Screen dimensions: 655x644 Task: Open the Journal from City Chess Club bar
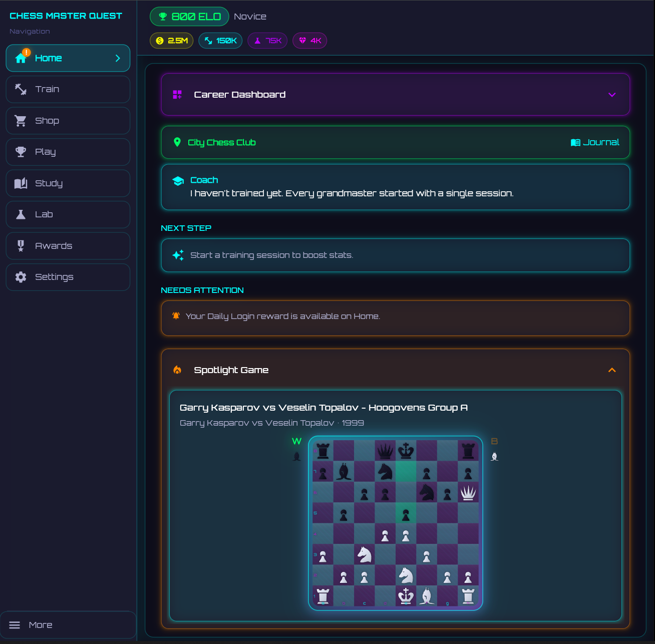595,142
